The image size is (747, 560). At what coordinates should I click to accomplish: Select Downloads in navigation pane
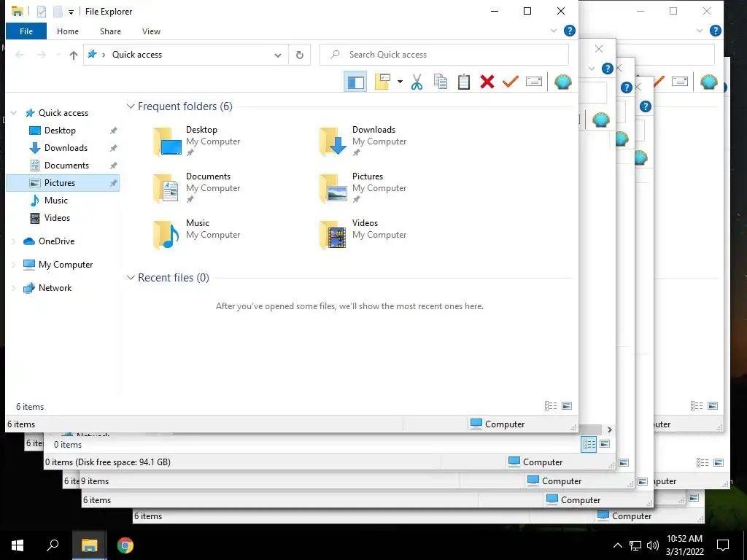click(66, 148)
